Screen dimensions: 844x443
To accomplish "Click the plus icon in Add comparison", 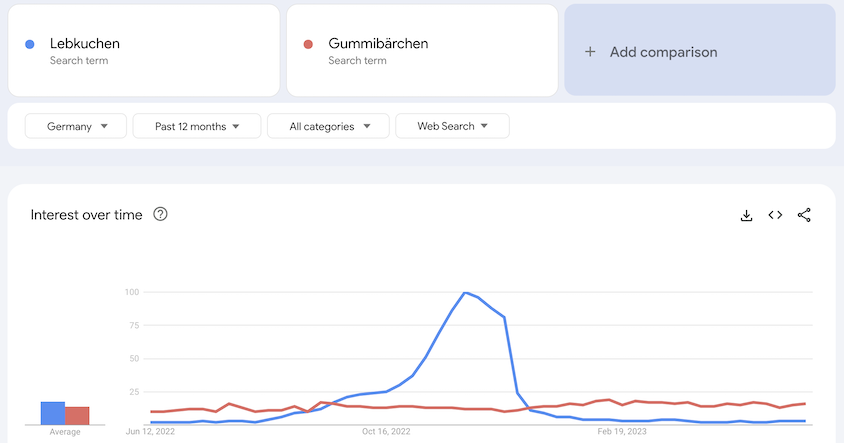I will click(590, 52).
